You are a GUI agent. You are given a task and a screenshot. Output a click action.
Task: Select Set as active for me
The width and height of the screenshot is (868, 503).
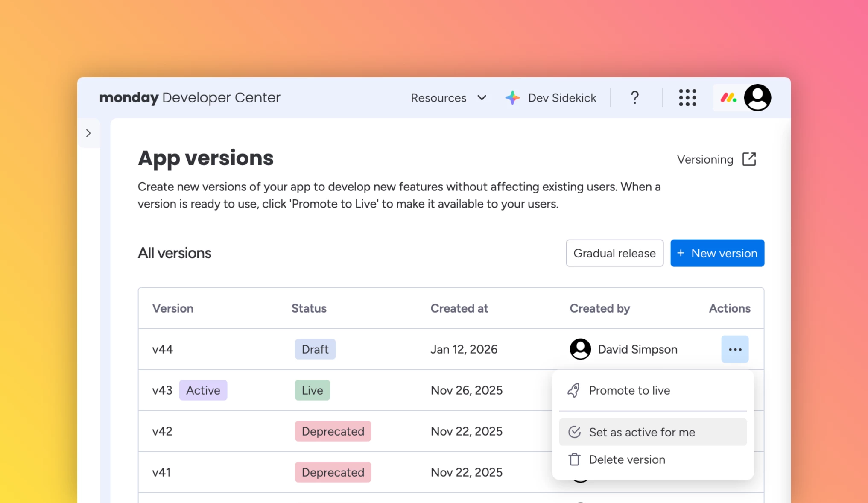[x=642, y=432]
